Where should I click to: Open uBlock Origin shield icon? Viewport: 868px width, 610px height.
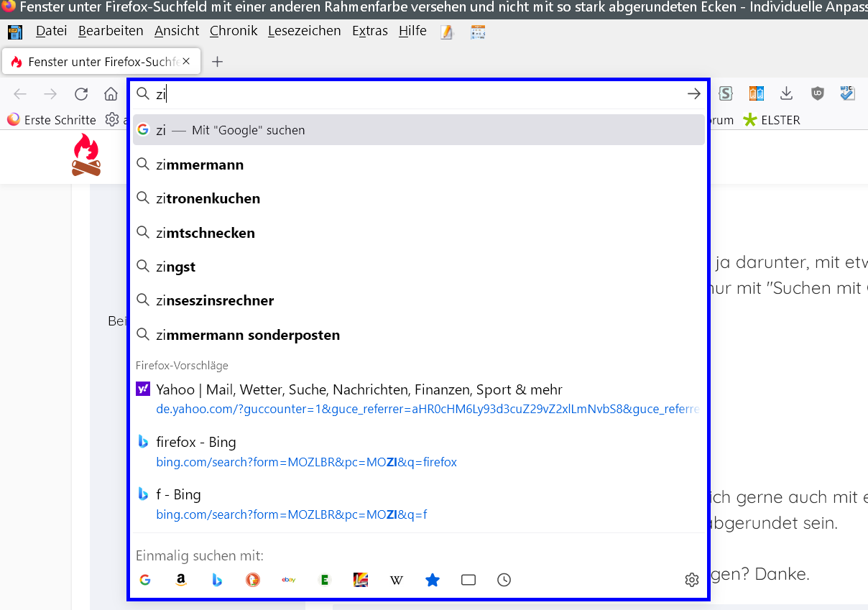click(x=818, y=93)
